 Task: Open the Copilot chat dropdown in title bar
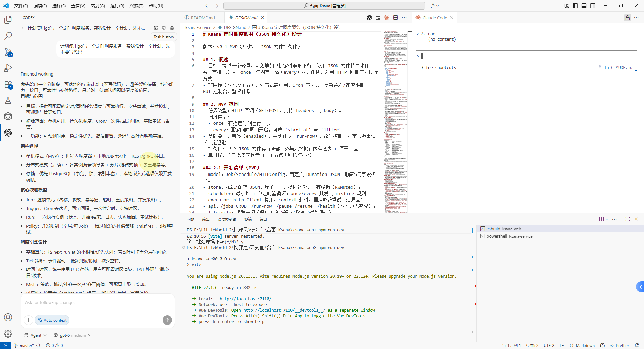(x=434, y=6)
